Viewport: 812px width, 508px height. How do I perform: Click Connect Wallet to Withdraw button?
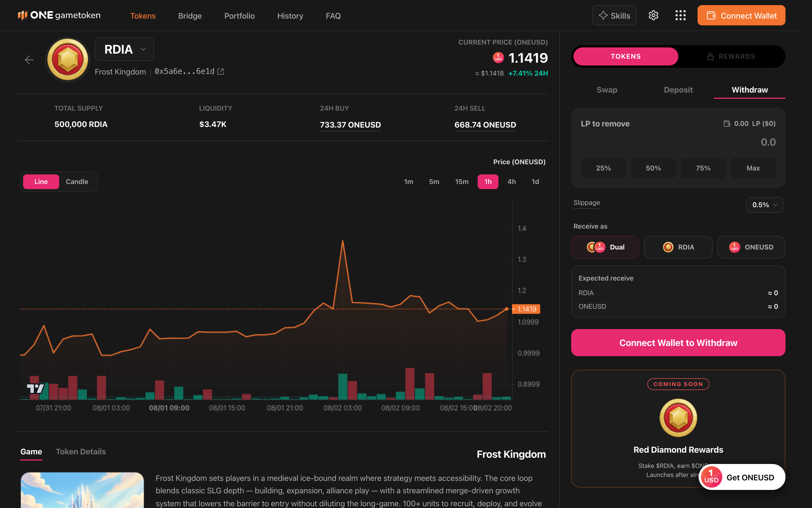(678, 343)
